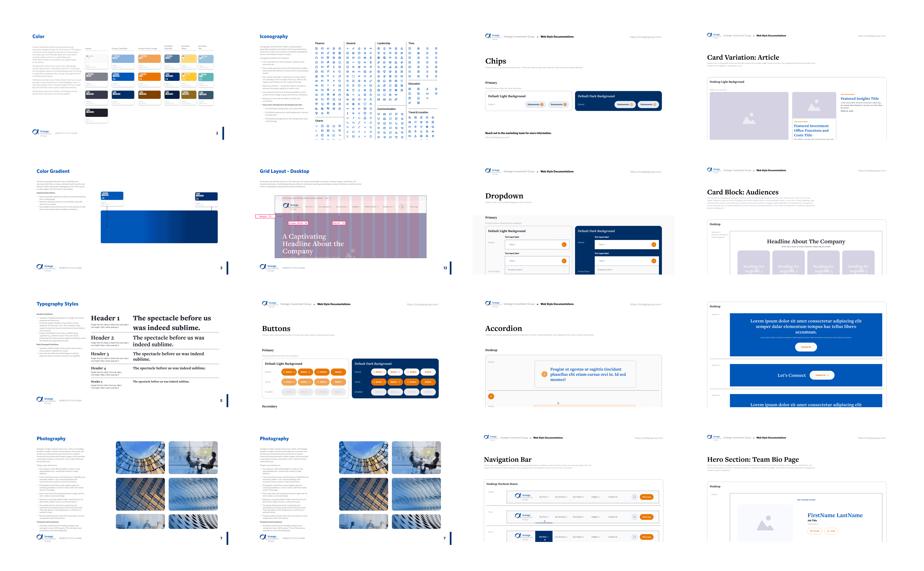Open Default Select dropdown on light background
The width and height of the screenshot is (924, 571).
pyautogui.click(x=564, y=245)
